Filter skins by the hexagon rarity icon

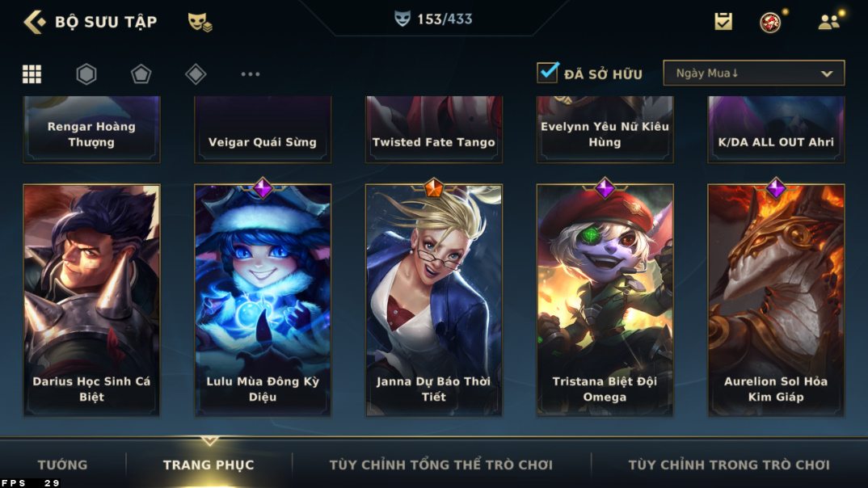[x=86, y=74]
